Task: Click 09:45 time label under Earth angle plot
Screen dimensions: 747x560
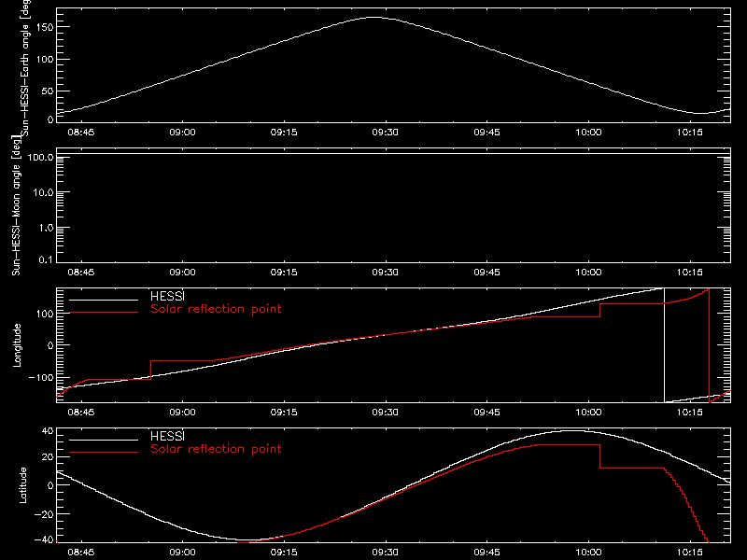Action: pyautogui.click(x=486, y=132)
